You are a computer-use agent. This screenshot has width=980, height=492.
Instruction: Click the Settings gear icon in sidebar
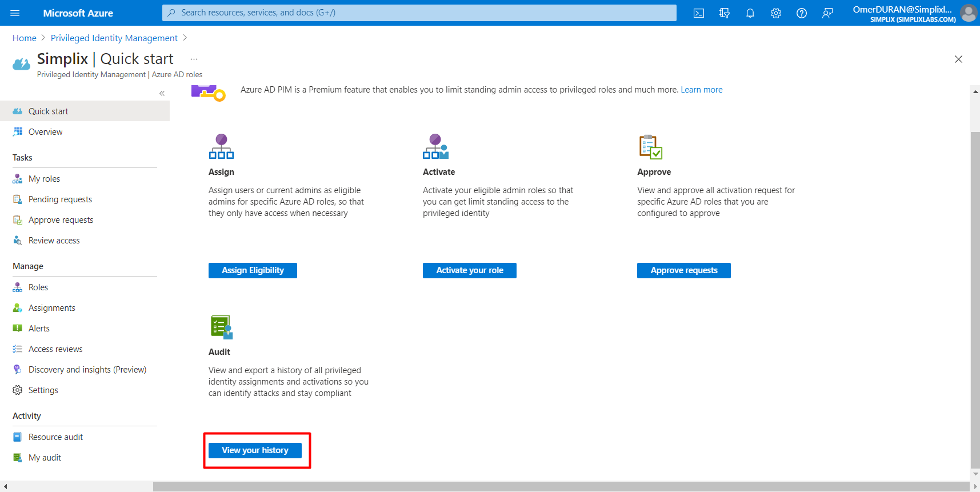18,390
